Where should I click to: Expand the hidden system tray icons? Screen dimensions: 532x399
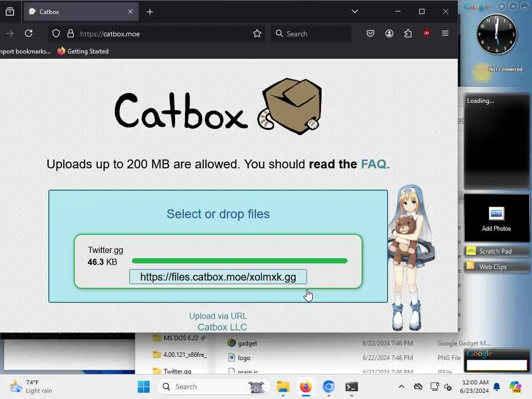click(402, 387)
